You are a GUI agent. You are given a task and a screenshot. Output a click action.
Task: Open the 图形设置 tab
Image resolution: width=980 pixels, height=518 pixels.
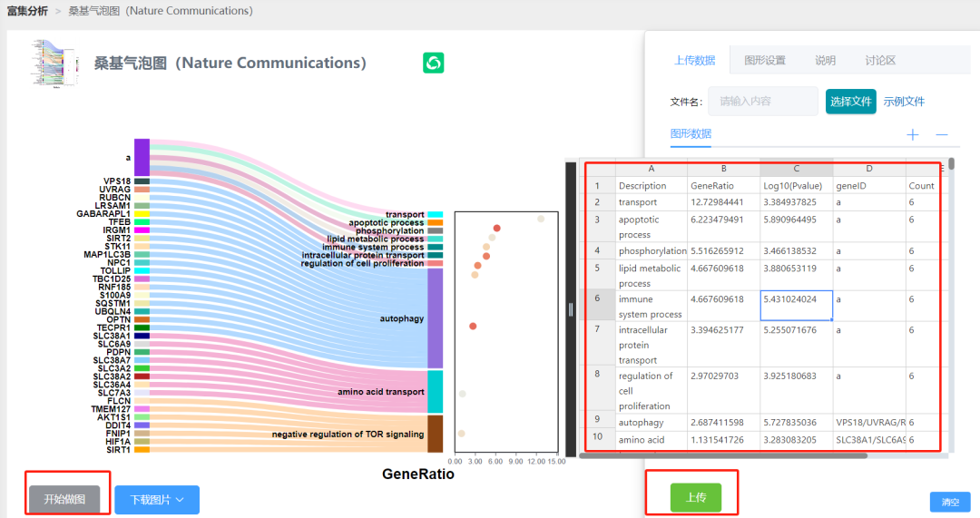pos(765,61)
